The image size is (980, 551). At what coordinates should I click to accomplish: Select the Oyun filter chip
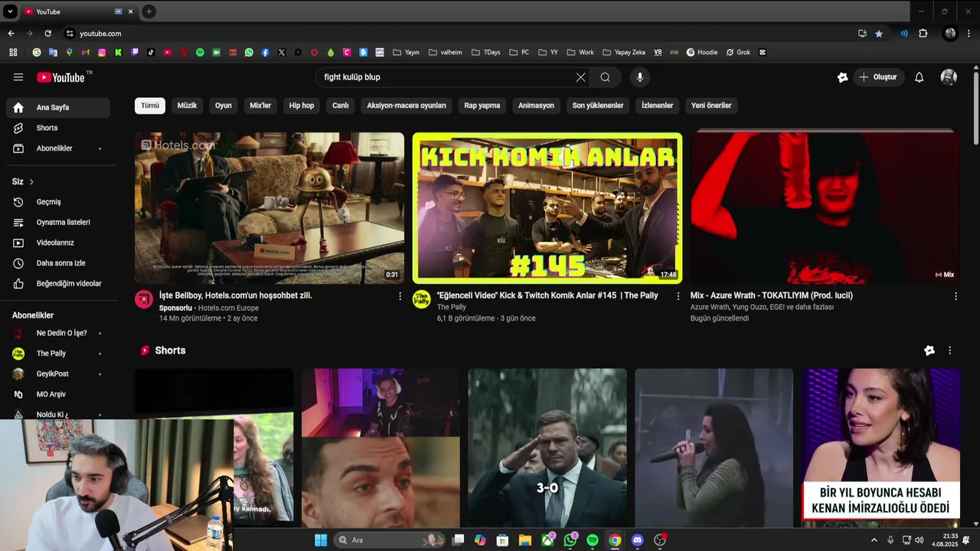[224, 106]
